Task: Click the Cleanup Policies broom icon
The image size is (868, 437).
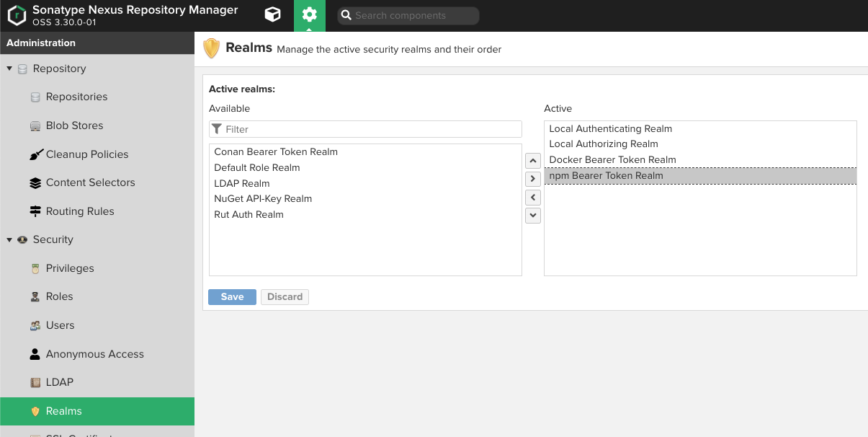Action: point(36,154)
